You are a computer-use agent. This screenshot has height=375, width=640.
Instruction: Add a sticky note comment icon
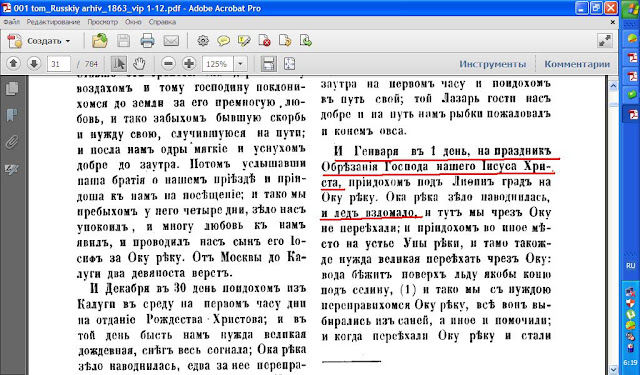point(223,41)
